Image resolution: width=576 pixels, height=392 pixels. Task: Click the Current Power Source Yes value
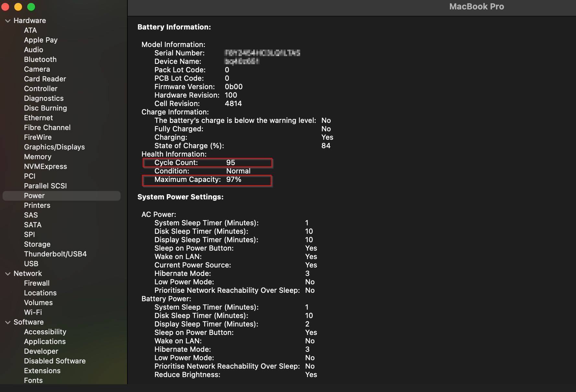click(311, 265)
